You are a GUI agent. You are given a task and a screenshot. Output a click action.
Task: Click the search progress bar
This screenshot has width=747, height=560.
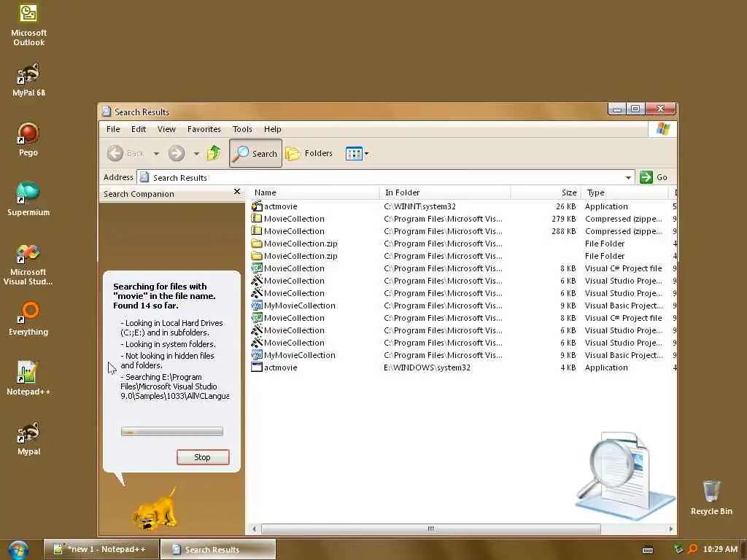coord(172,432)
